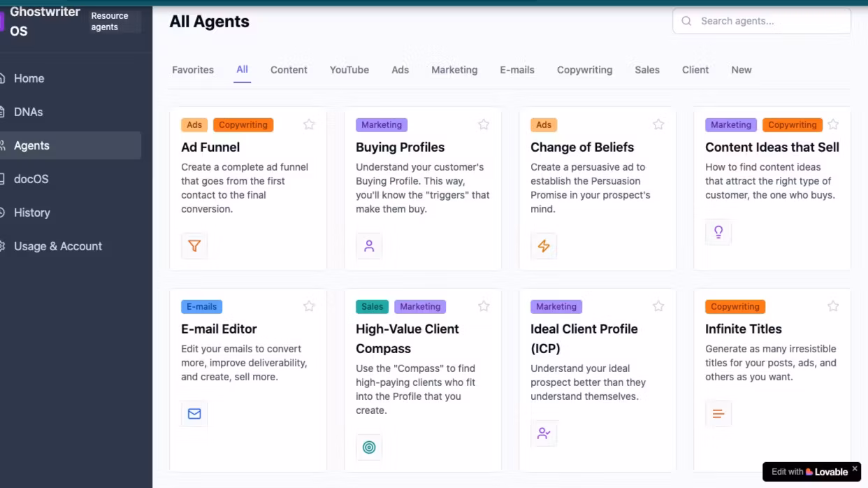This screenshot has width=868, height=488.
Task: Open the E-mails category tab
Action: pos(517,70)
